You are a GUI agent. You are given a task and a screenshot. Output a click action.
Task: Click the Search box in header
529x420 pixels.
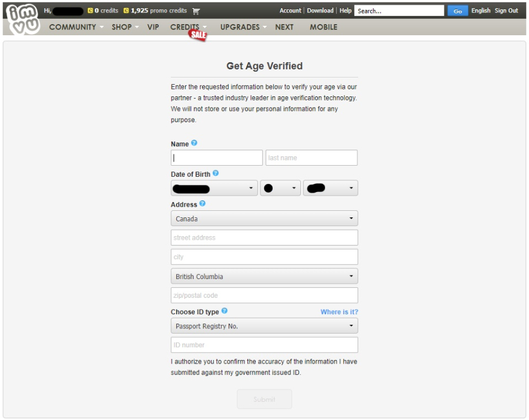[399, 11]
